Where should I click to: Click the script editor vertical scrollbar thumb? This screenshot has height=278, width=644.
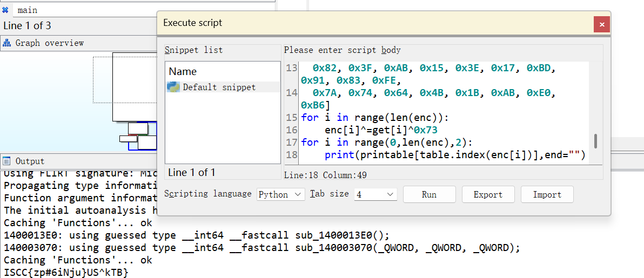595,141
